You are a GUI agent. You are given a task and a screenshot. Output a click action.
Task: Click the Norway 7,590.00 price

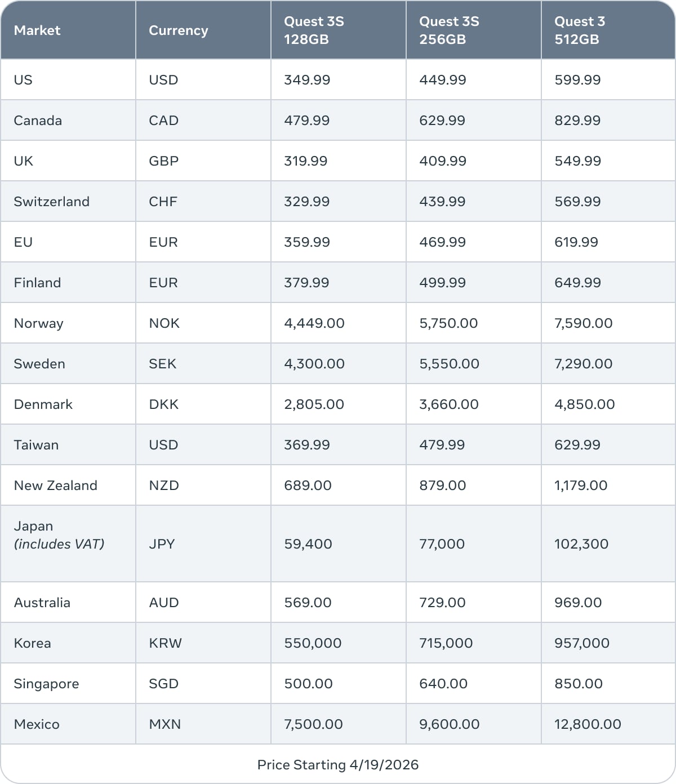583,323
